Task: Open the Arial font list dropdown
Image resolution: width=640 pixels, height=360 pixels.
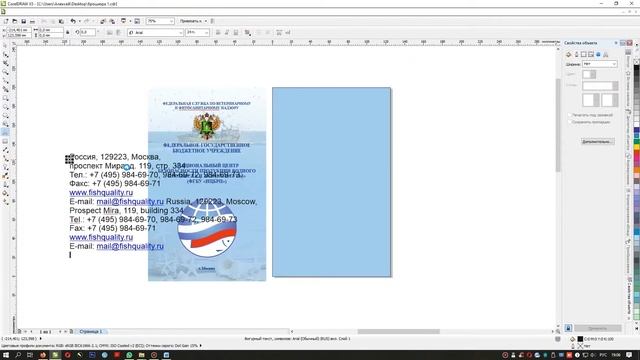Action: click(180, 32)
